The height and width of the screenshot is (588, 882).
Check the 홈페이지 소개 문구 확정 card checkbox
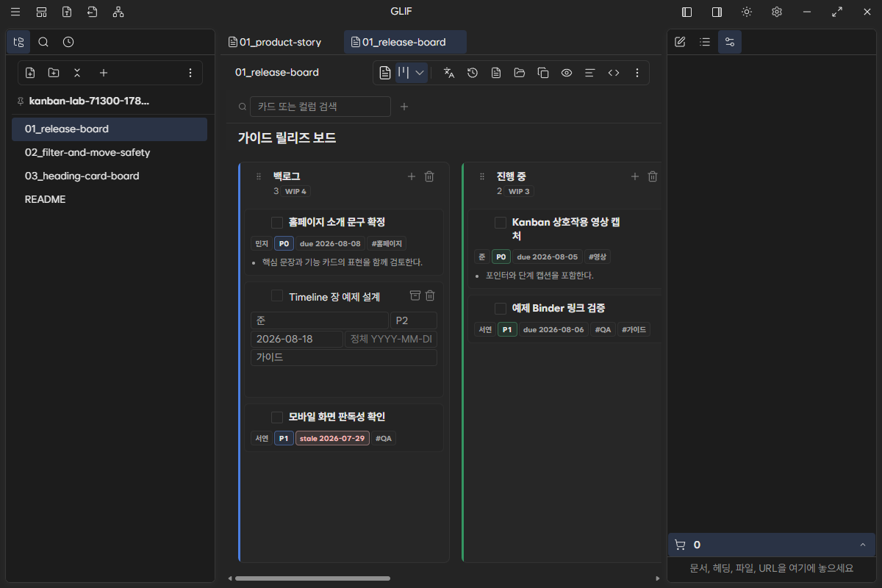click(x=277, y=223)
